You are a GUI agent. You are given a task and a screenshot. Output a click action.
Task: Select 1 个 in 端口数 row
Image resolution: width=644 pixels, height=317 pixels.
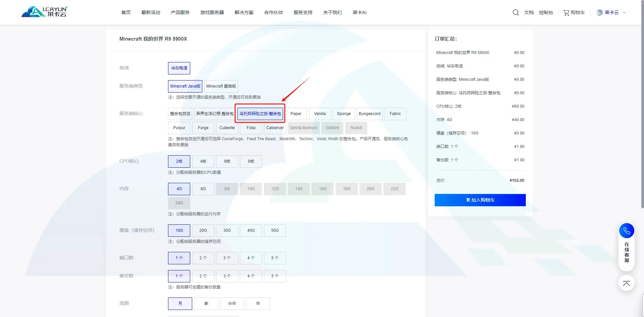(179, 258)
